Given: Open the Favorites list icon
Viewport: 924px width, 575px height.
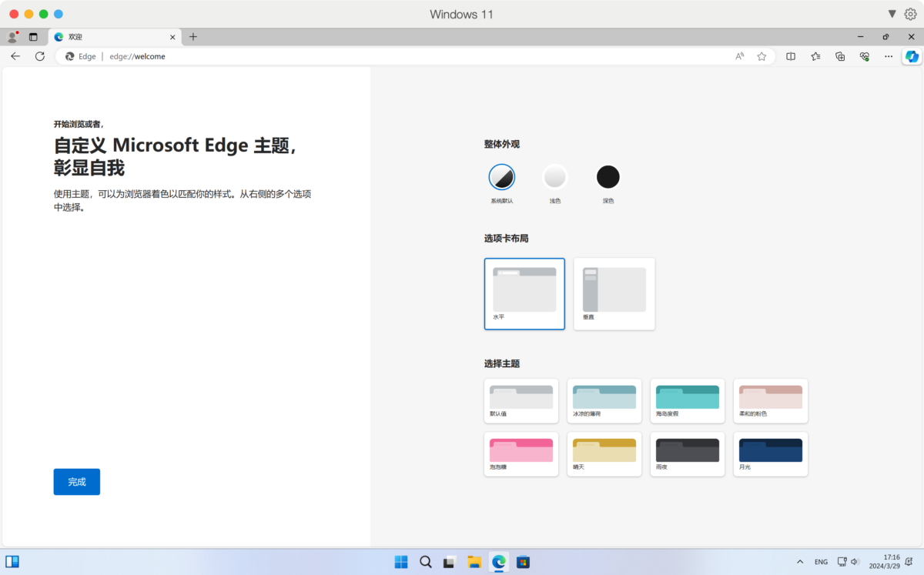Looking at the screenshot, I should [x=815, y=56].
